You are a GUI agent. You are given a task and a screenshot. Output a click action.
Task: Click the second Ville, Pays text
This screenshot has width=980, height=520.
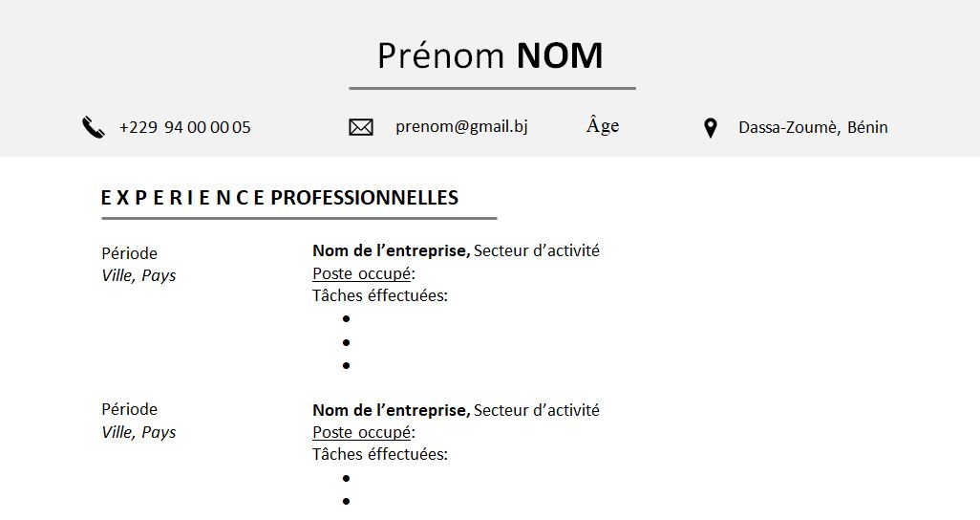tap(138, 432)
